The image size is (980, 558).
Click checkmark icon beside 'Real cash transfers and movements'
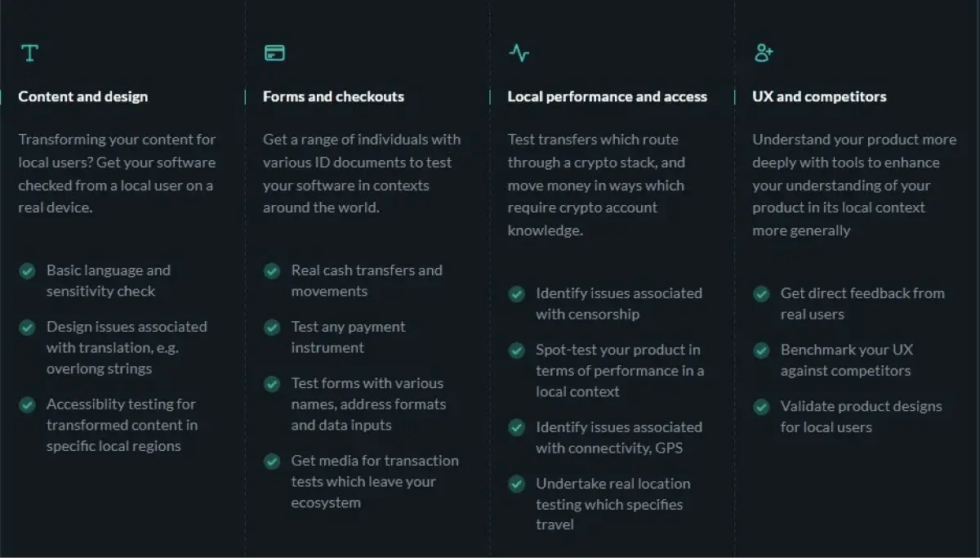[272, 270]
